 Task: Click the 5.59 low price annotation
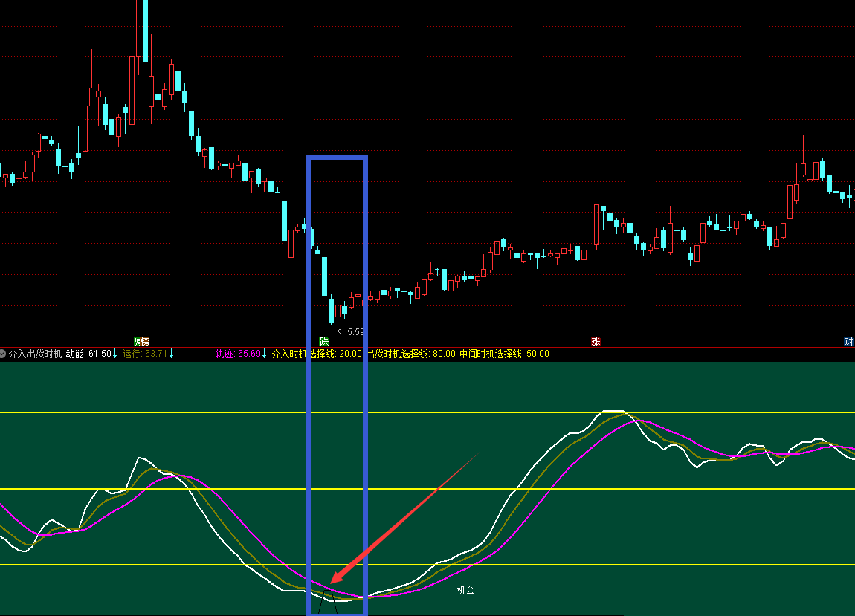(351, 331)
